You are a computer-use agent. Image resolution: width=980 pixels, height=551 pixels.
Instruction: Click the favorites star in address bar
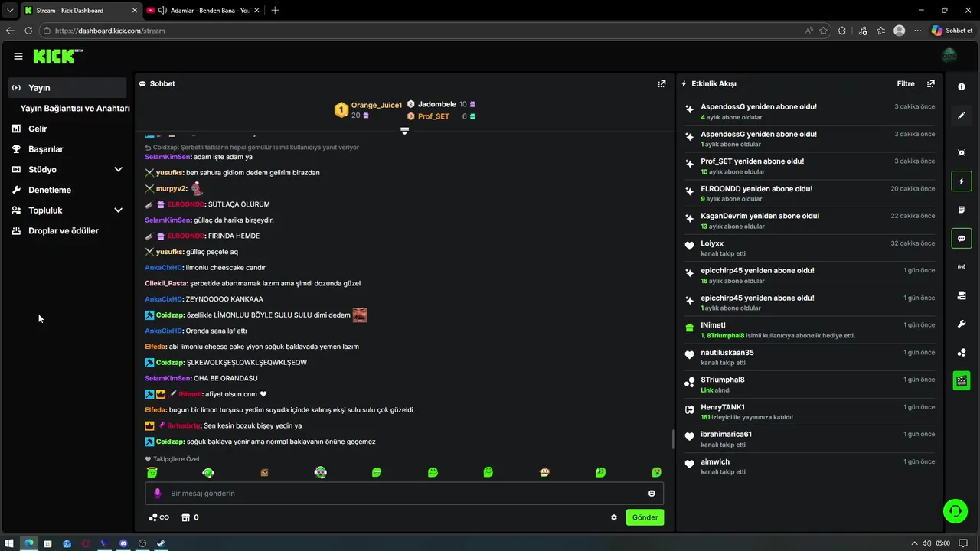tap(823, 31)
